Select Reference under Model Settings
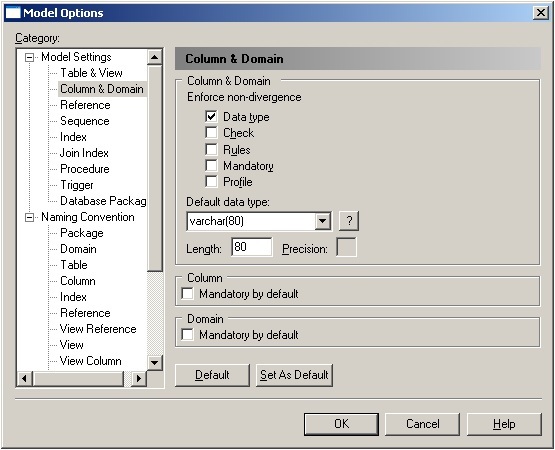 point(85,105)
